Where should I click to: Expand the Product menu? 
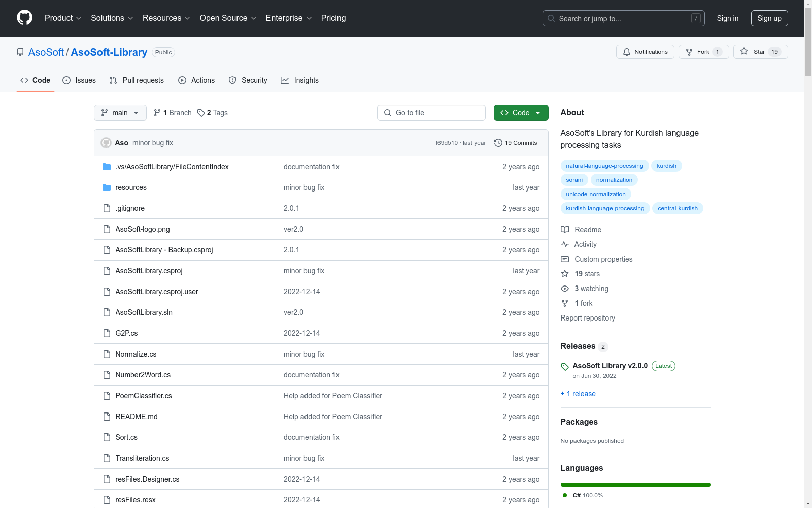pyautogui.click(x=63, y=18)
